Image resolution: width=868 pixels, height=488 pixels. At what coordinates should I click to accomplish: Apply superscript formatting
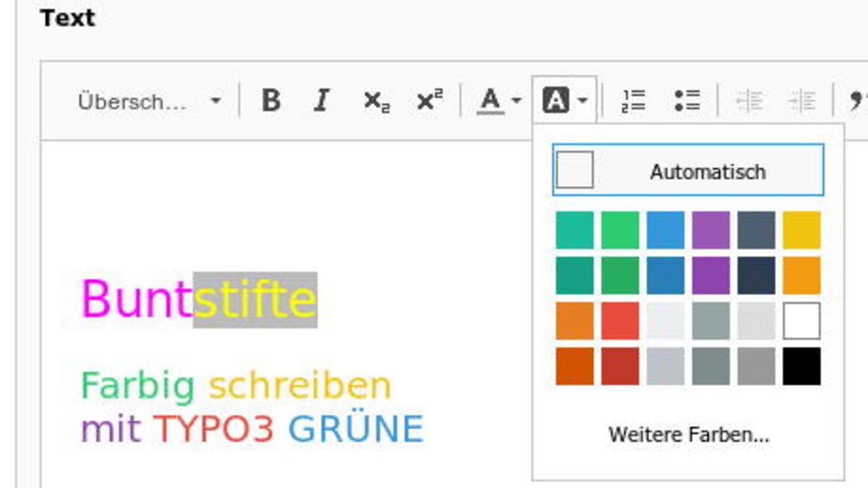click(430, 100)
